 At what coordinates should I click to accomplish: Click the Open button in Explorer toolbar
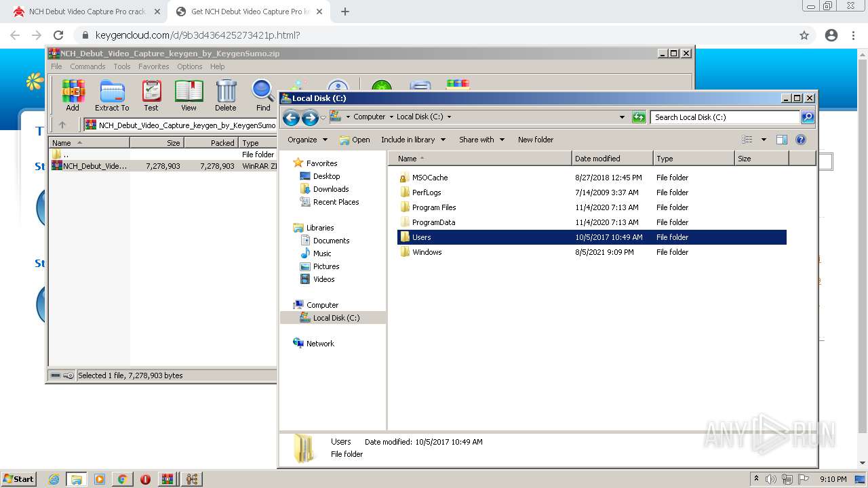(355, 140)
